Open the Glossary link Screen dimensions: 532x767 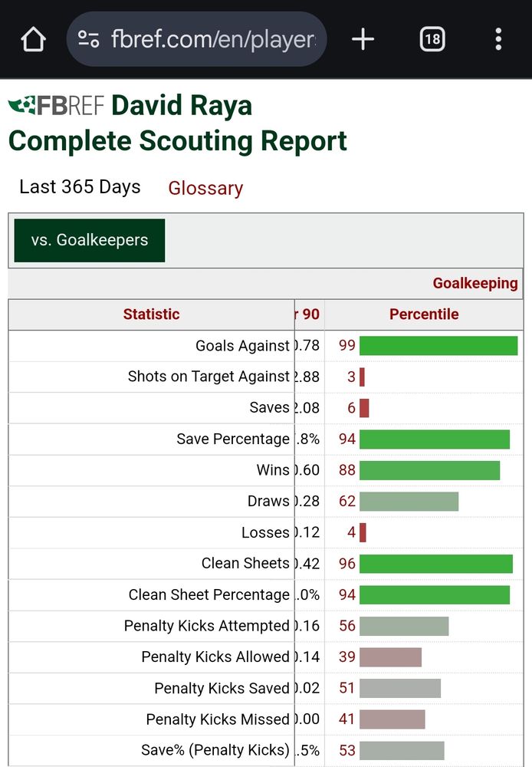pyautogui.click(x=205, y=188)
